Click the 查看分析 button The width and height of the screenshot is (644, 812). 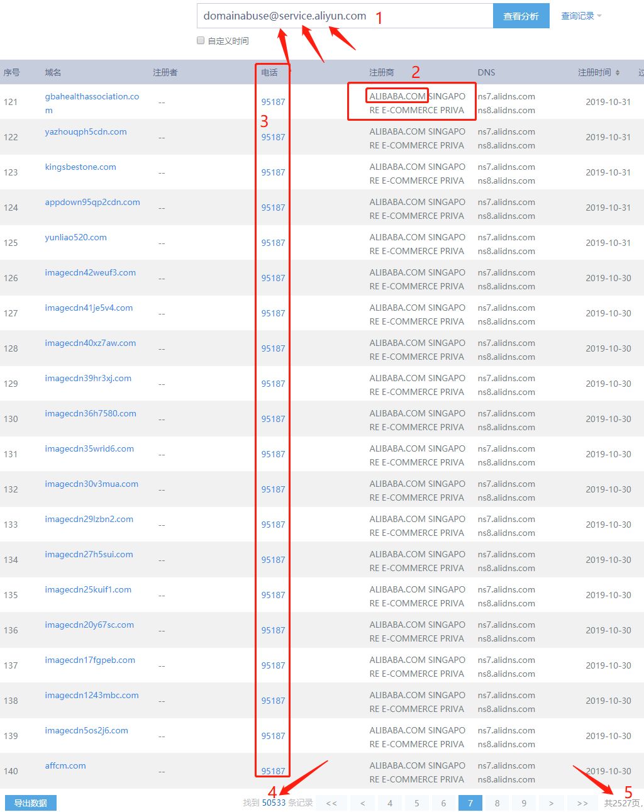[521, 16]
